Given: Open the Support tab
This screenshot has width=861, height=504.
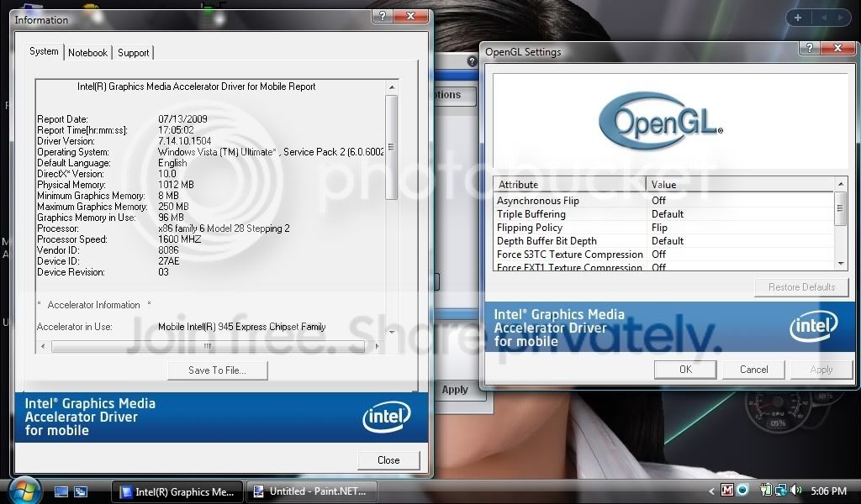Looking at the screenshot, I should [133, 53].
